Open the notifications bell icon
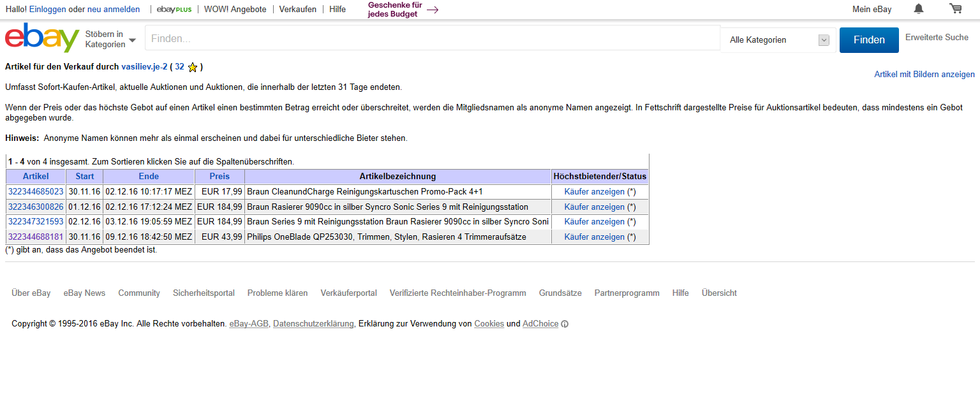980x417 pixels. [919, 9]
